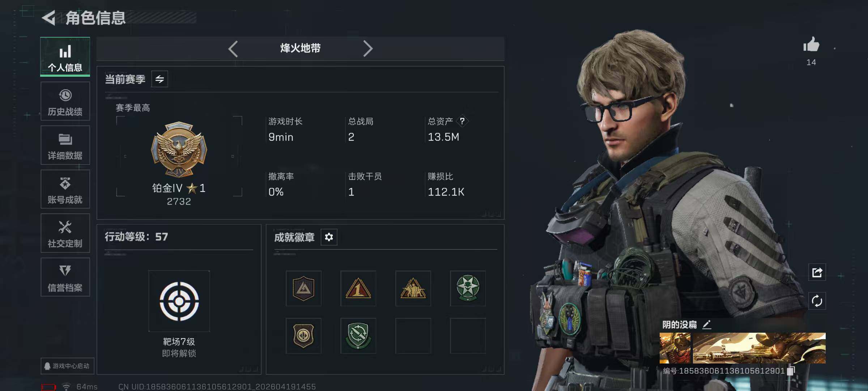Copy the 编号 ID with the copy icon

pyautogui.click(x=791, y=371)
